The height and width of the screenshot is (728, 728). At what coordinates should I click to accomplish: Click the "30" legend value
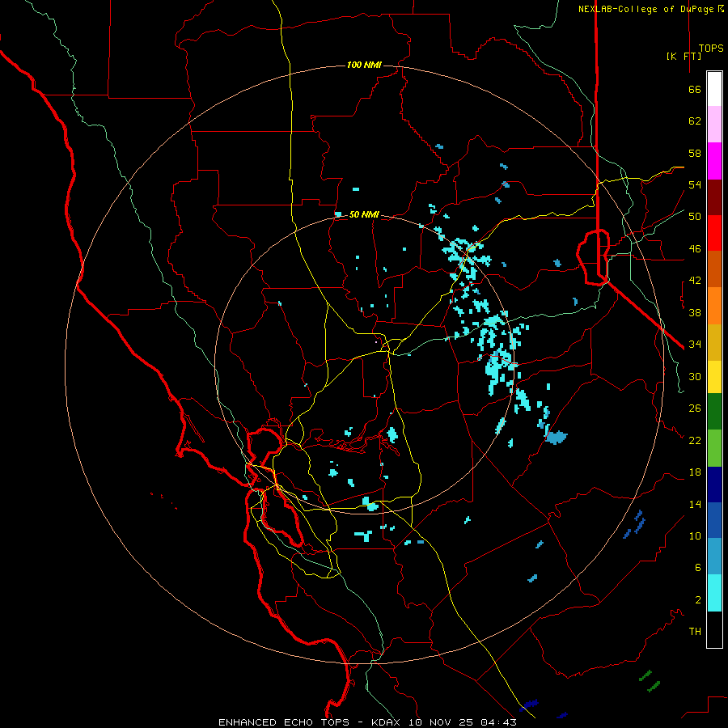pyautogui.click(x=695, y=376)
